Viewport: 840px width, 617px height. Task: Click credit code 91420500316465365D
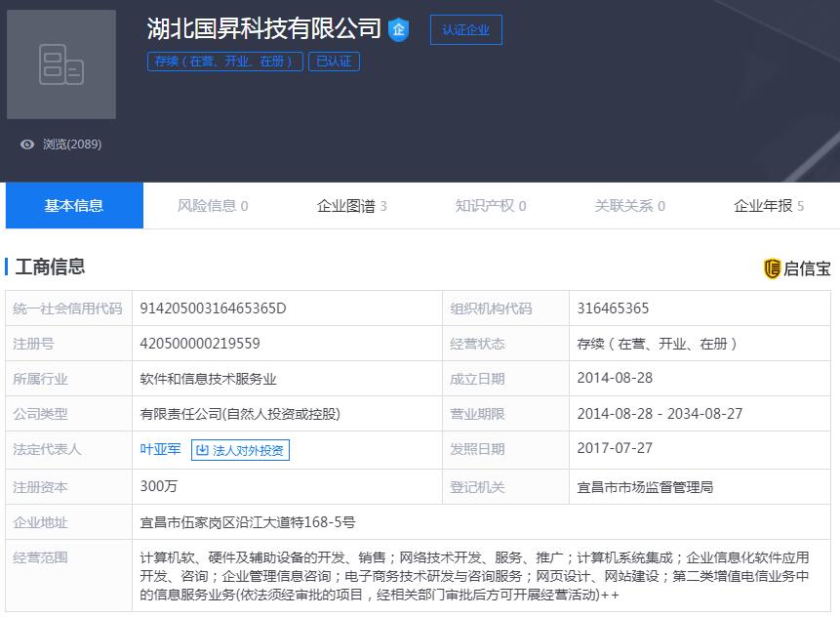click(214, 308)
